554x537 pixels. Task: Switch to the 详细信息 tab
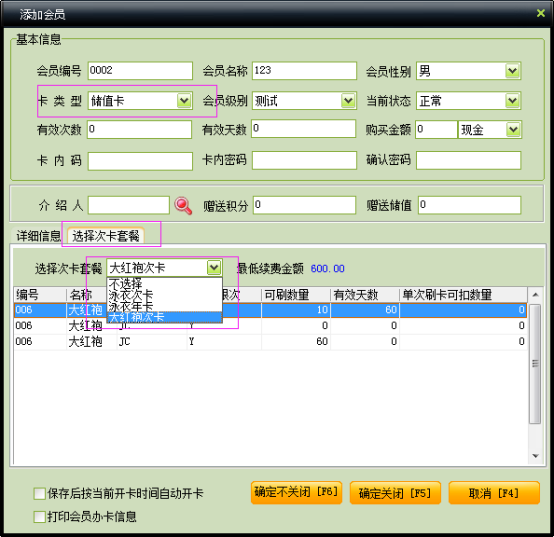pyautogui.click(x=38, y=236)
